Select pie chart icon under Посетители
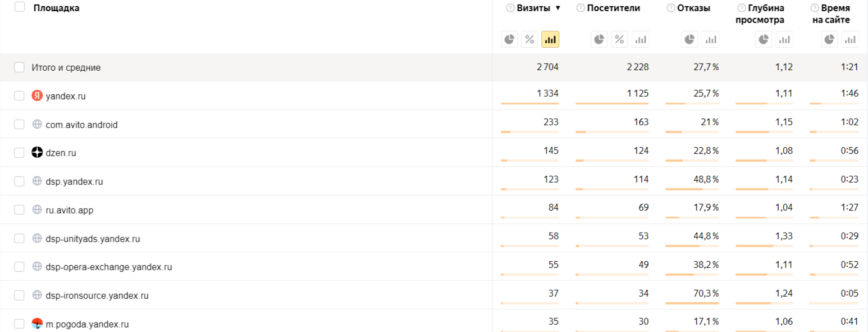 [599, 39]
